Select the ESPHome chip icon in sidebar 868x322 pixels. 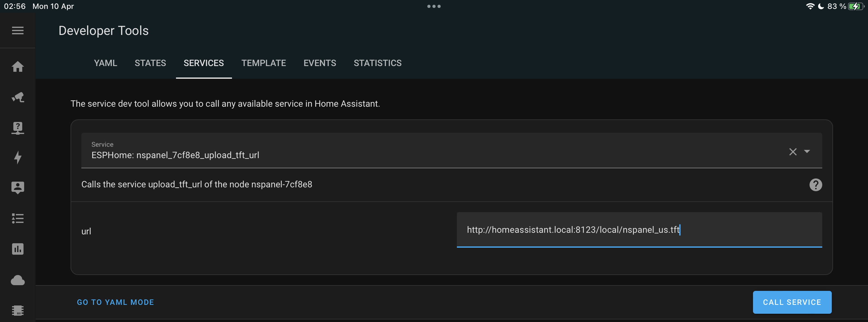17,311
